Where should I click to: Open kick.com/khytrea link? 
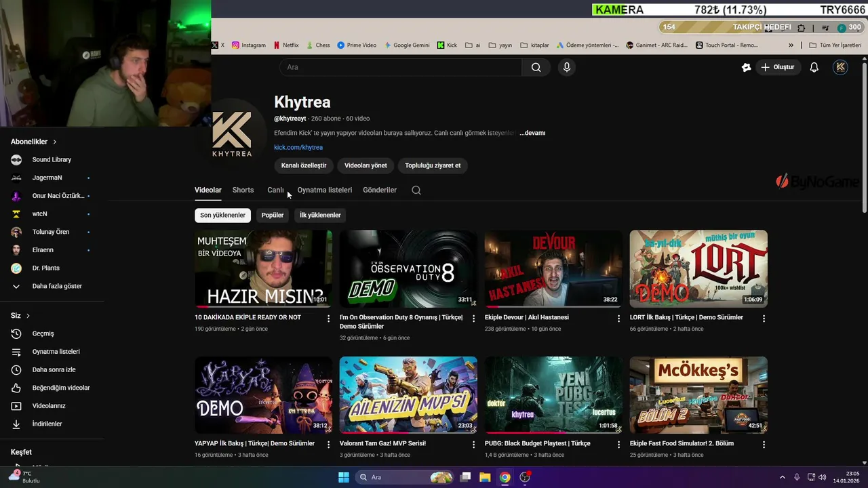point(298,147)
